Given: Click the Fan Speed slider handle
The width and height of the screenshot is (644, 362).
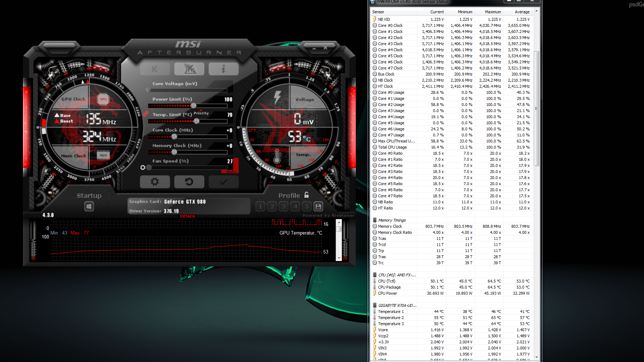Looking at the screenshot, I should [x=149, y=167].
